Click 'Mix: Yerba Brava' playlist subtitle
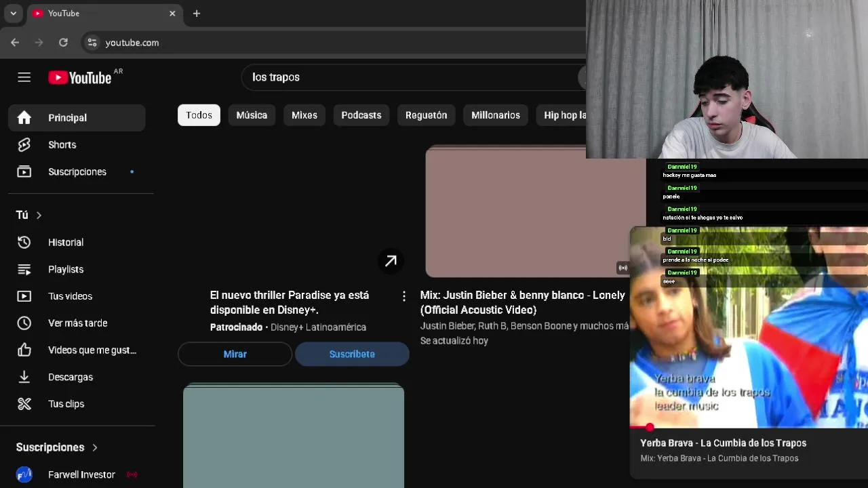The height and width of the screenshot is (488, 868). (x=719, y=458)
